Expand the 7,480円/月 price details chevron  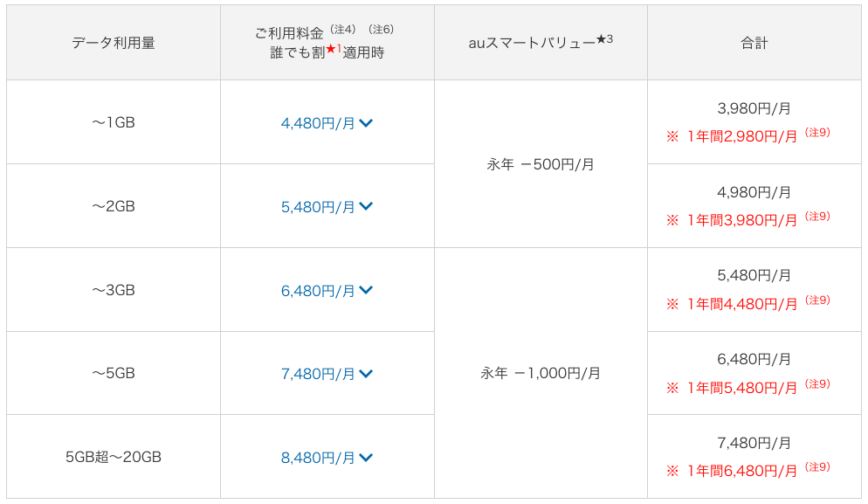click(366, 374)
